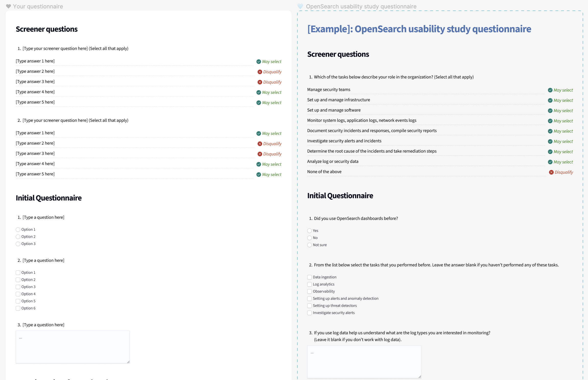Click the right panel's Screener questions heading
This screenshot has height=380, width=588.
coord(338,54)
